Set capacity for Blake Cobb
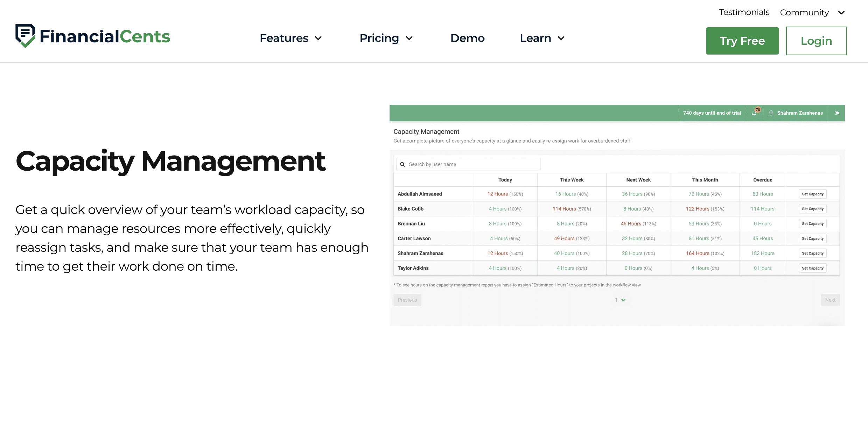 pyautogui.click(x=813, y=209)
